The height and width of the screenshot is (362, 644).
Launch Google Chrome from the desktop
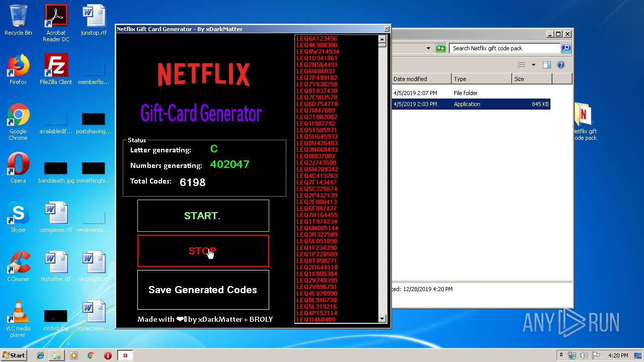pos(18,122)
